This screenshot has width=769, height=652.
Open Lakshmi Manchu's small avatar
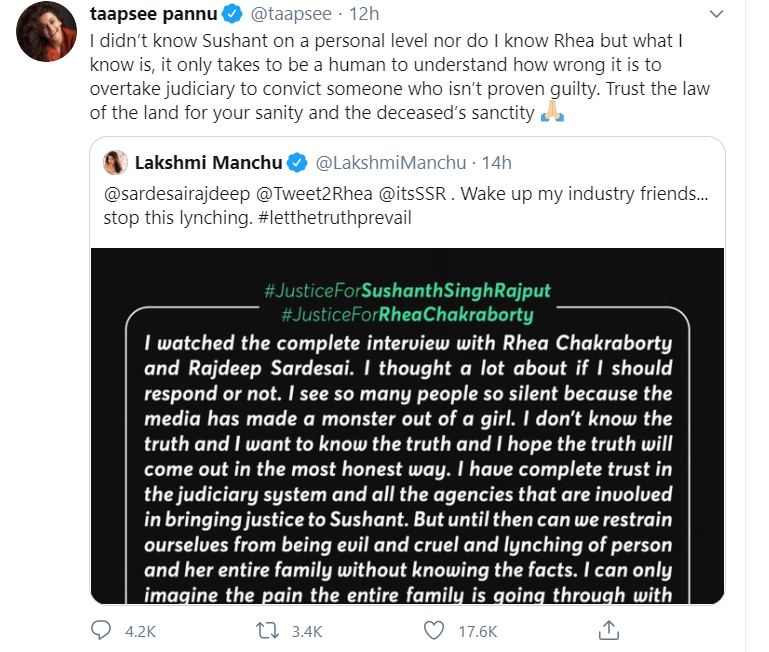tap(116, 162)
